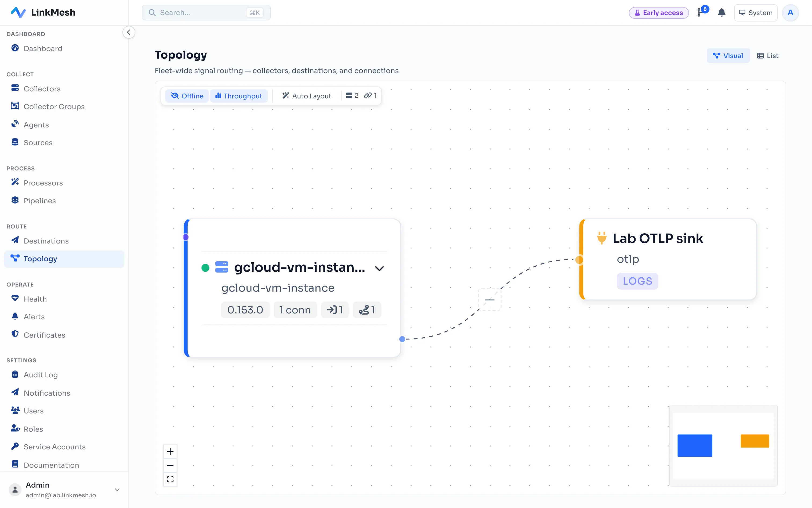Click the Sources database icon
The height and width of the screenshot is (508, 812).
[15, 142]
